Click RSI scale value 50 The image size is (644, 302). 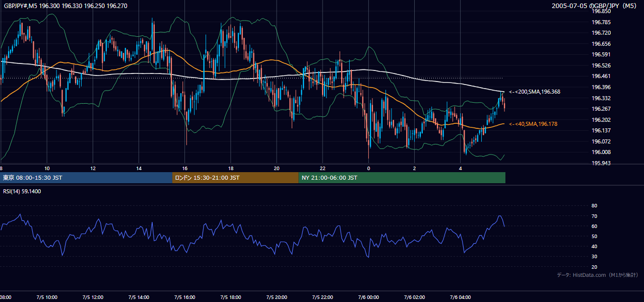[x=594, y=236]
